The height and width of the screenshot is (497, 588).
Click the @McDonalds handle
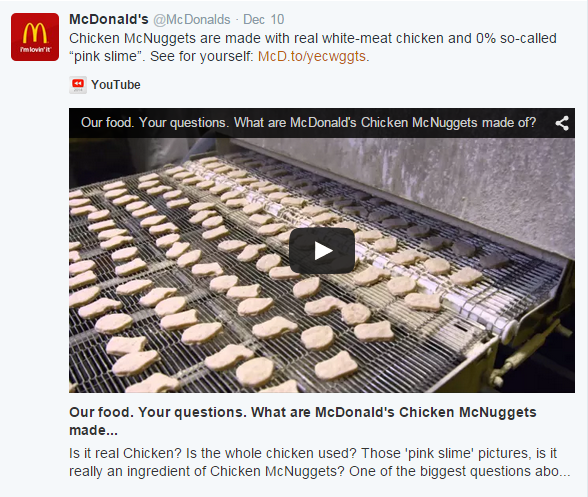(x=192, y=20)
